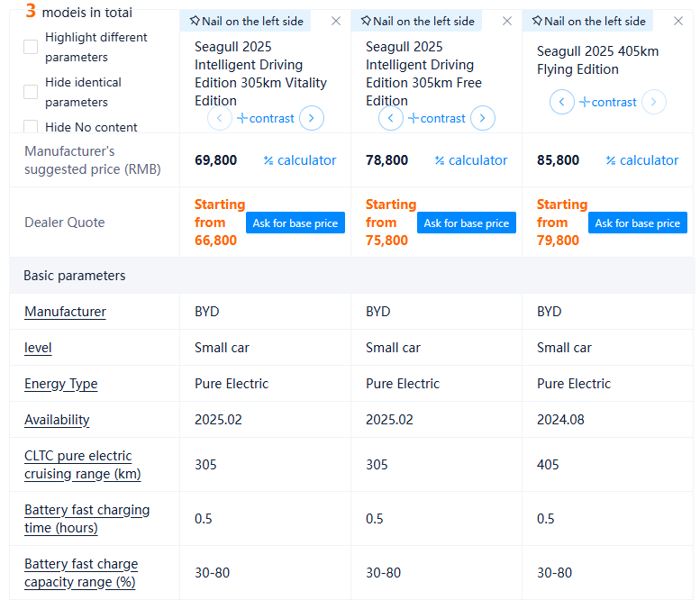Remove the 305km Free Edition column

pyautogui.click(x=507, y=21)
